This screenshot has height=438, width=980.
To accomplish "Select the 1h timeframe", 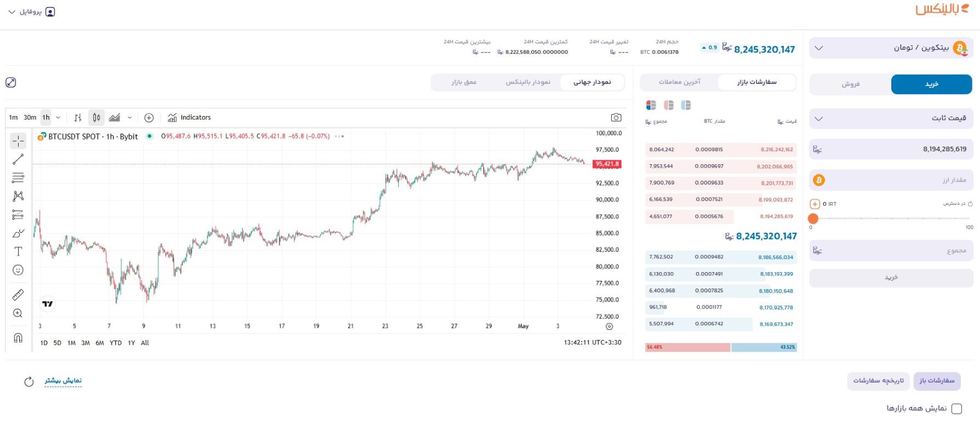I will point(46,118).
